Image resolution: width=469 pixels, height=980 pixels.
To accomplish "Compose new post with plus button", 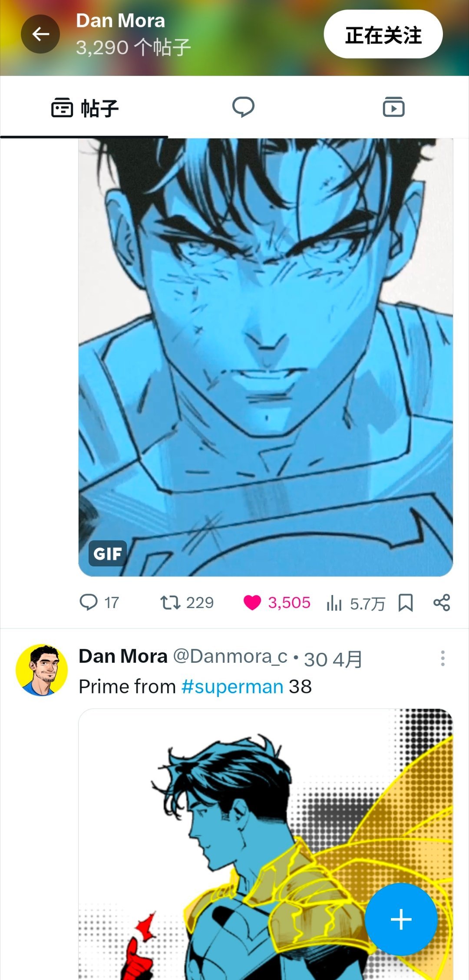I will [401, 919].
